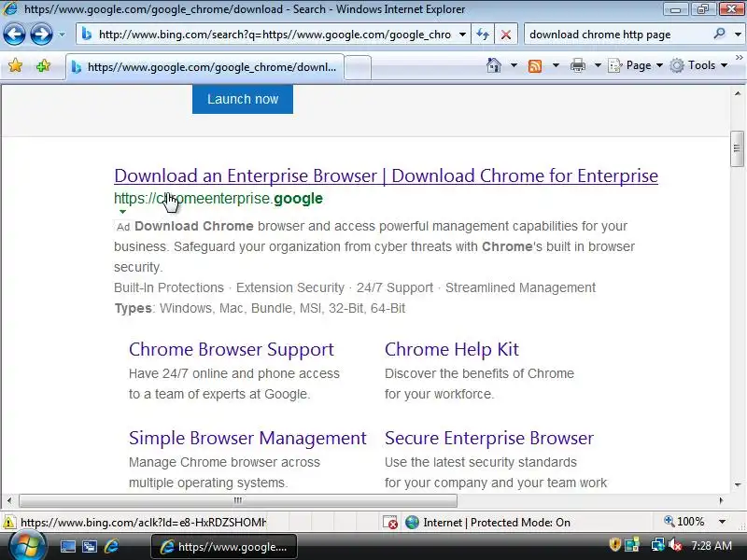
Task: Open Download an Enterprise Browser link
Action: tap(386, 175)
